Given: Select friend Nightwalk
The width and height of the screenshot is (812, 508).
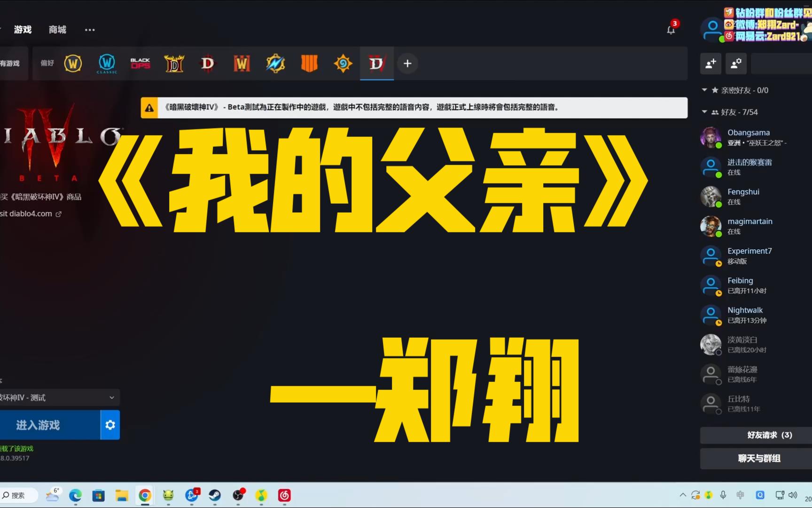Looking at the screenshot, I should coord(756,315).
